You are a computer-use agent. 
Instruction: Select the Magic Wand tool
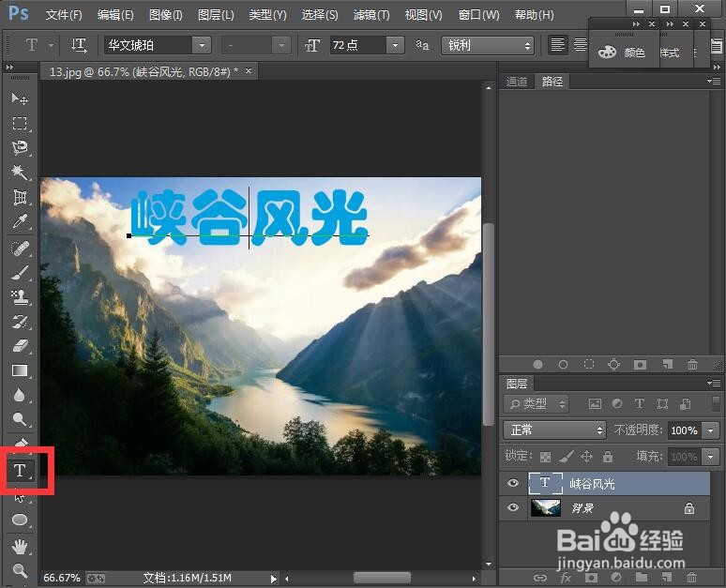tap(20, 173)
